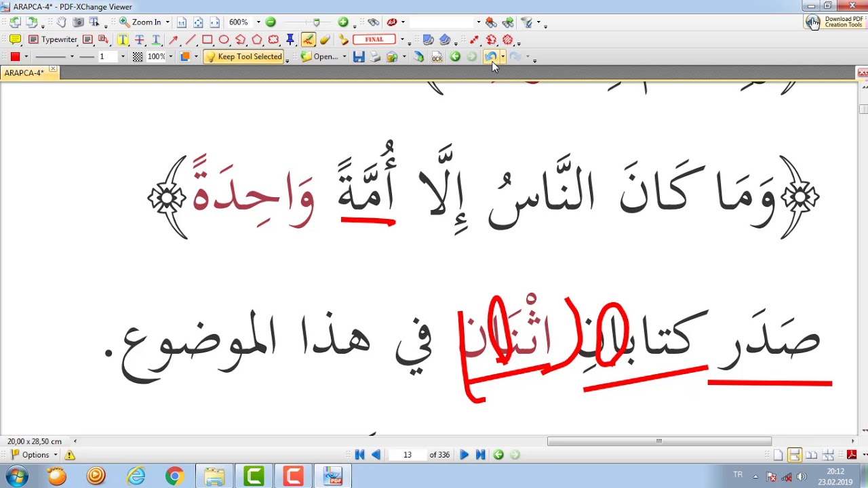Close the ARAPCA-4* document tab
This screenshot has width=868, height=488.
53,69
